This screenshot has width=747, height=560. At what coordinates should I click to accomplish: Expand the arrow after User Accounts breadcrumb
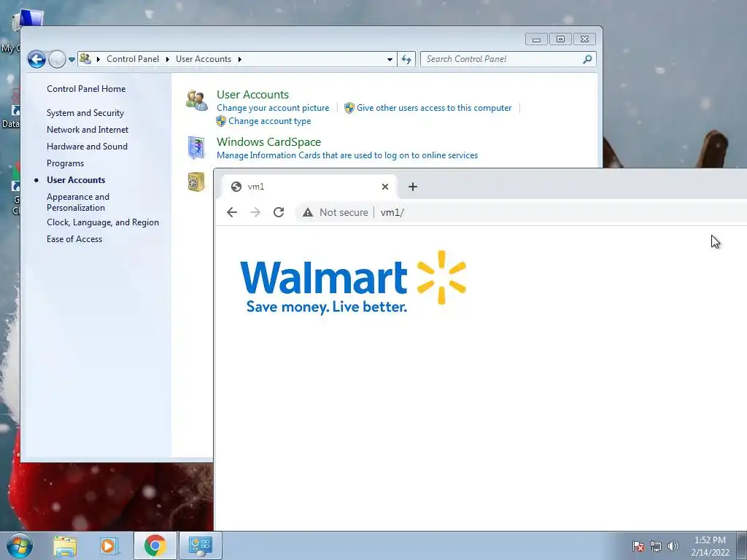pyautogui.click(x=239, y=59)
